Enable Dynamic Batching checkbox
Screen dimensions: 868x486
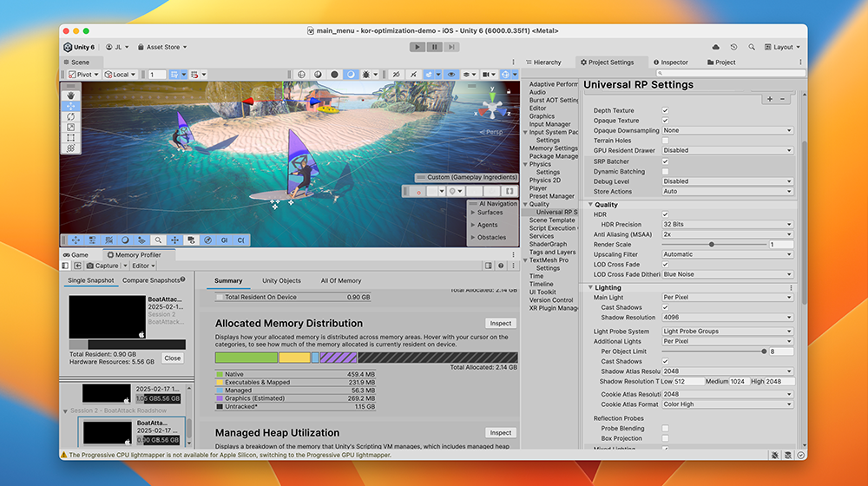click(x=666, y=172)
